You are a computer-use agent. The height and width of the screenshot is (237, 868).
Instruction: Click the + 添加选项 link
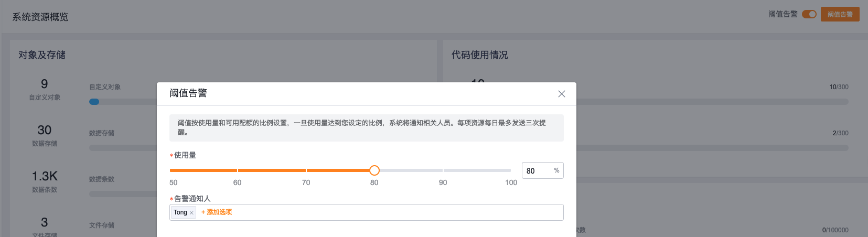pyautogui.click(x=217, y=212)
